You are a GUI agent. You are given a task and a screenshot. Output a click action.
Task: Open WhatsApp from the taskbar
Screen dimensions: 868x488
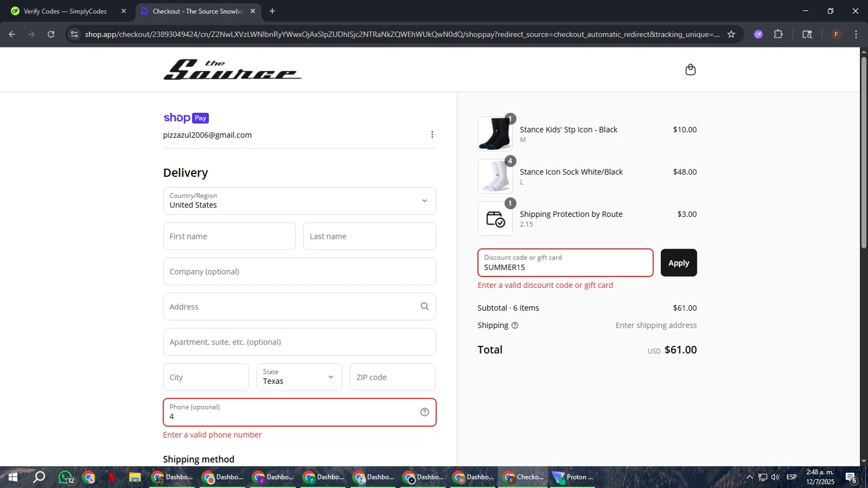click(x=66, y=477)
